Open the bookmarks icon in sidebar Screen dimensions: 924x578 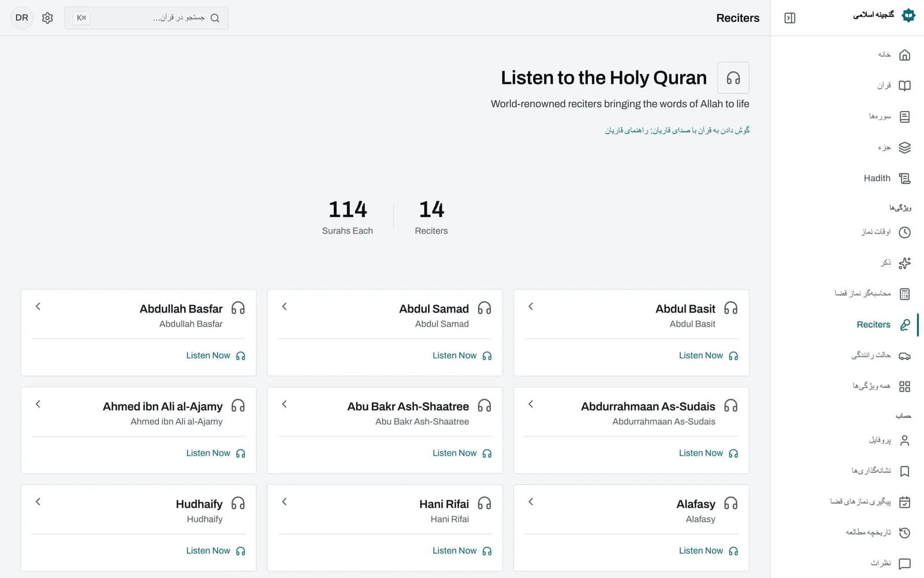pos(904,471)
